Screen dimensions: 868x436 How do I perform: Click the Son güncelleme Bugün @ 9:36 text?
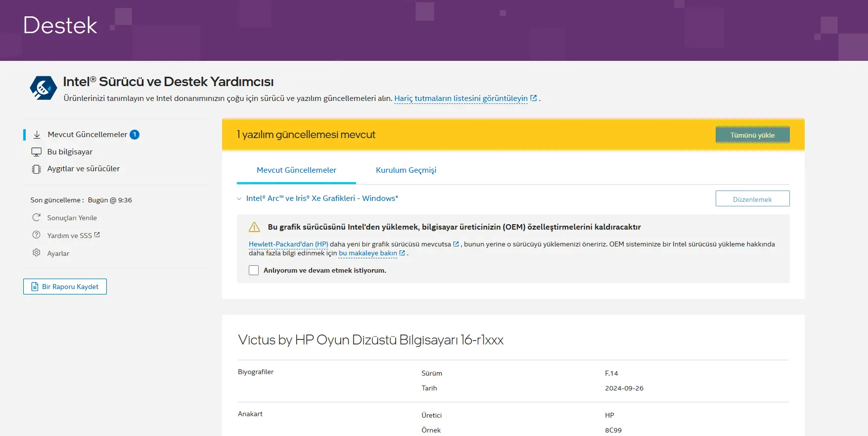coord(81,200)
